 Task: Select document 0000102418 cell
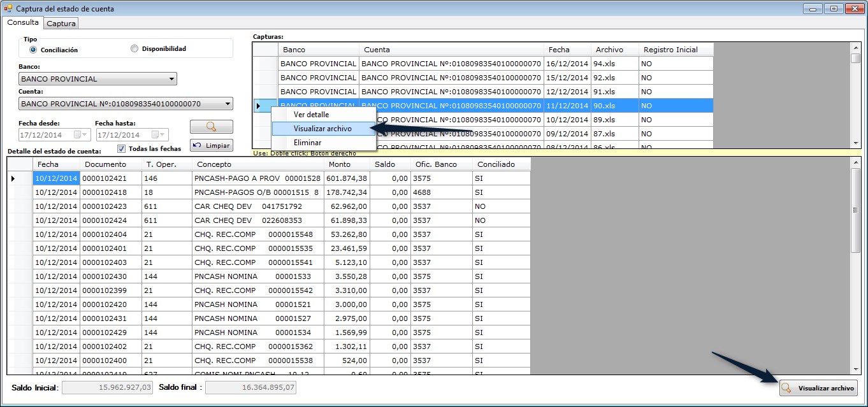click(111, 192)
